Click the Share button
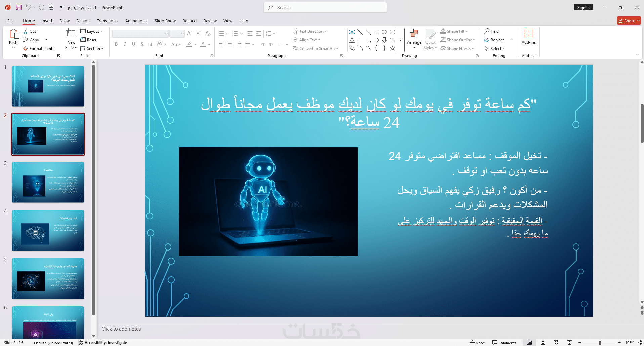 click(629, 21)
